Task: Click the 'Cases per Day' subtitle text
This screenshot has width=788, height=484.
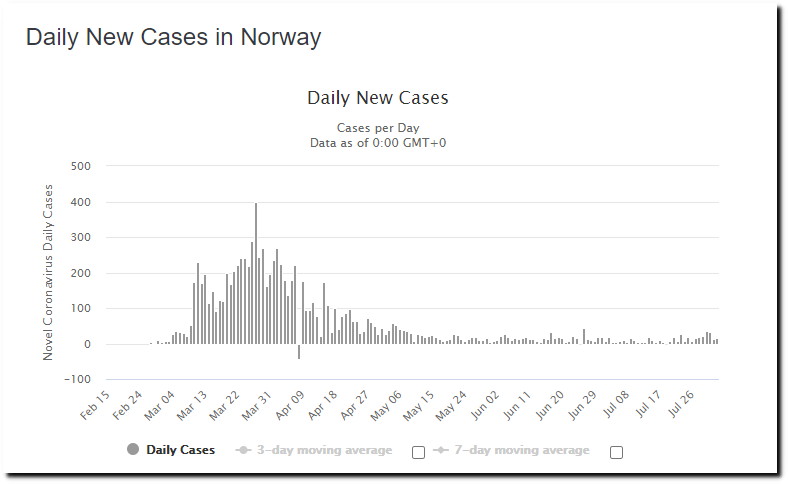Action: pyautogui.click(x=377, y=128)
